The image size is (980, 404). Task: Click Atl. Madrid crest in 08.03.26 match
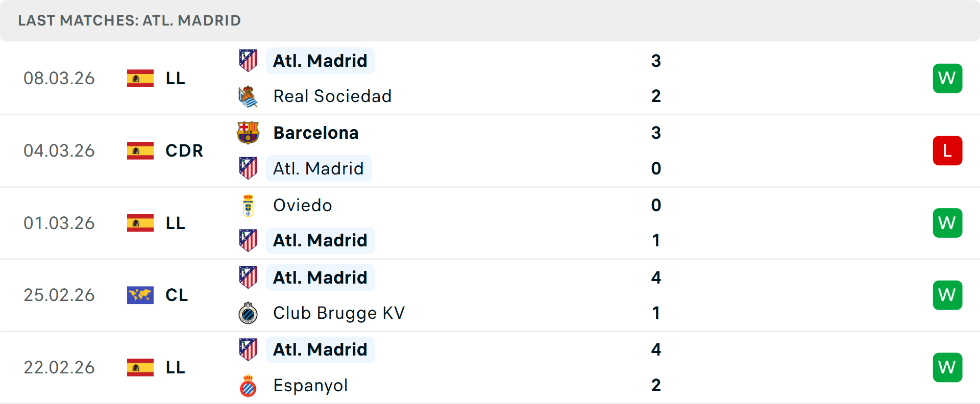click(248, 61)
